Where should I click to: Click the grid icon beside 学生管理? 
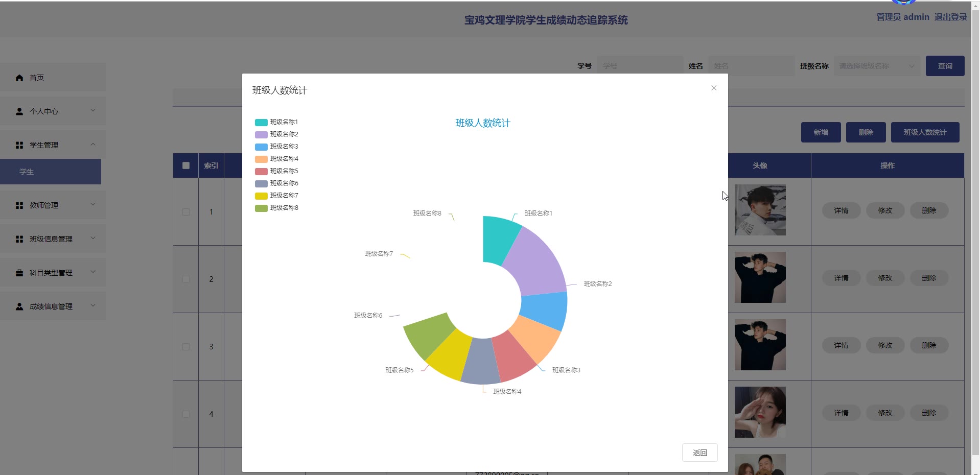(x=19, y=145)
